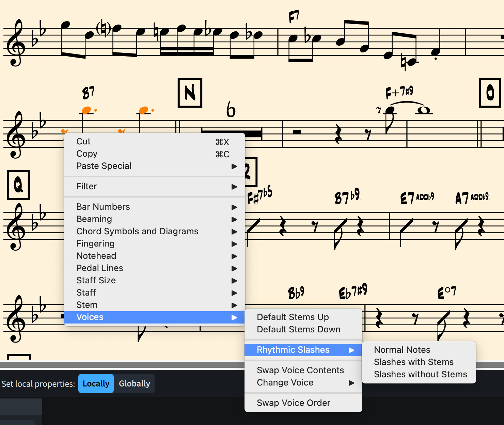The height and width of the screenshot is (425, 504).
Task: Select Default Stems Down
Action: point(298,329)
